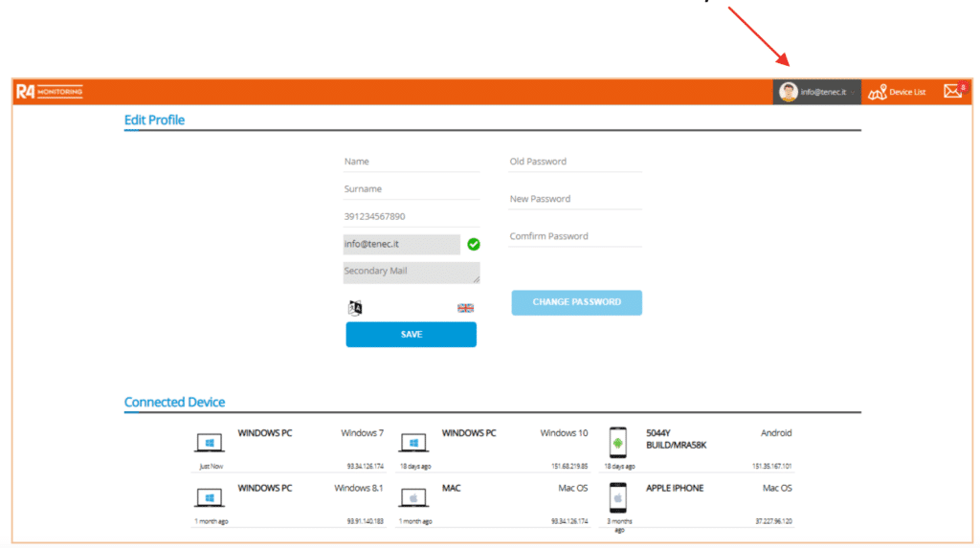Focus the Comfirm Password field
The height and width of the screenshot is (548, 980).
(575, 237)
